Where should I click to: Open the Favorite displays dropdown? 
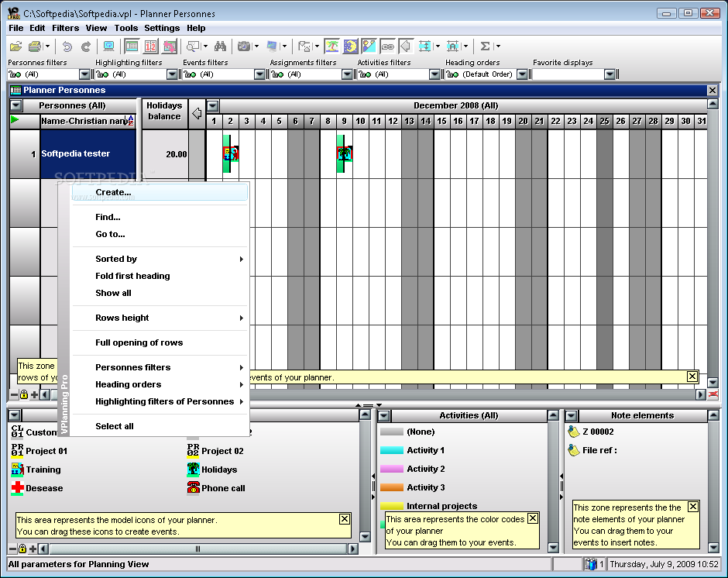[x=610, y=74]
